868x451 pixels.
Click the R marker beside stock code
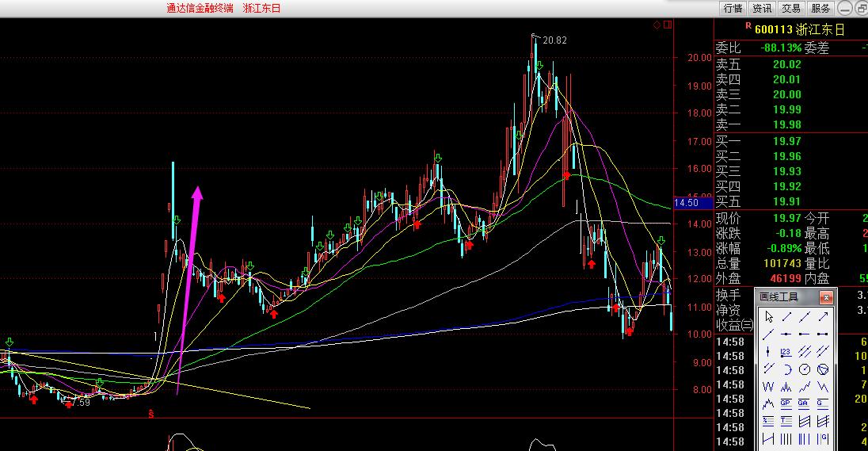click(x=748, y=26)
